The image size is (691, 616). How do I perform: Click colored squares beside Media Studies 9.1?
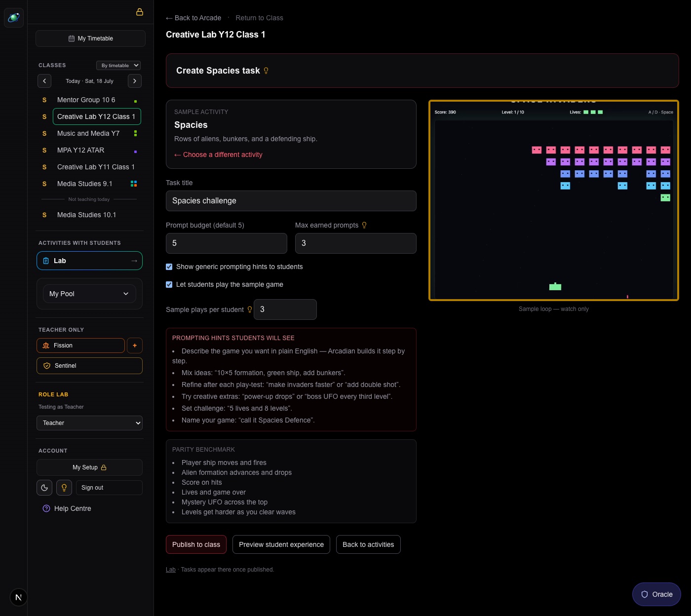coord(133,184)
